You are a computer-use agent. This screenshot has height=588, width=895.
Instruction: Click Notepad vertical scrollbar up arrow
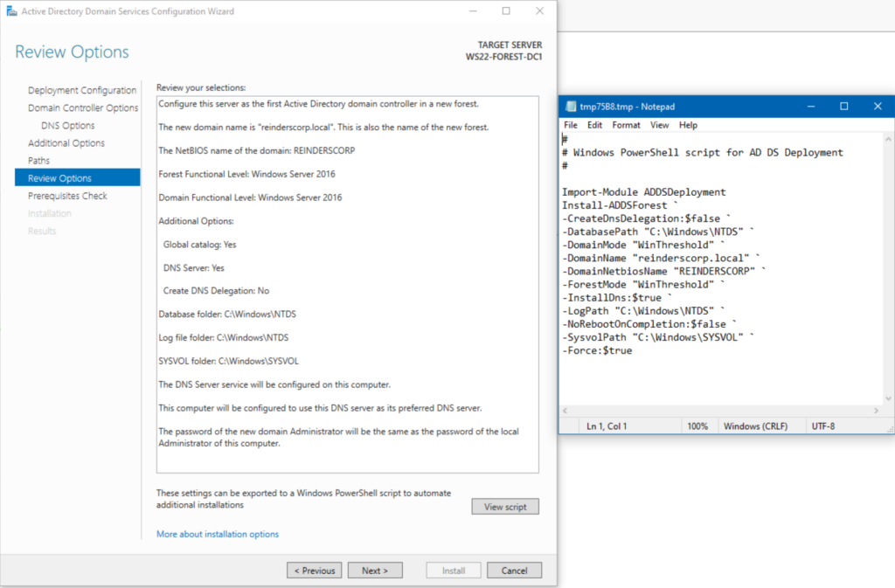888,139
